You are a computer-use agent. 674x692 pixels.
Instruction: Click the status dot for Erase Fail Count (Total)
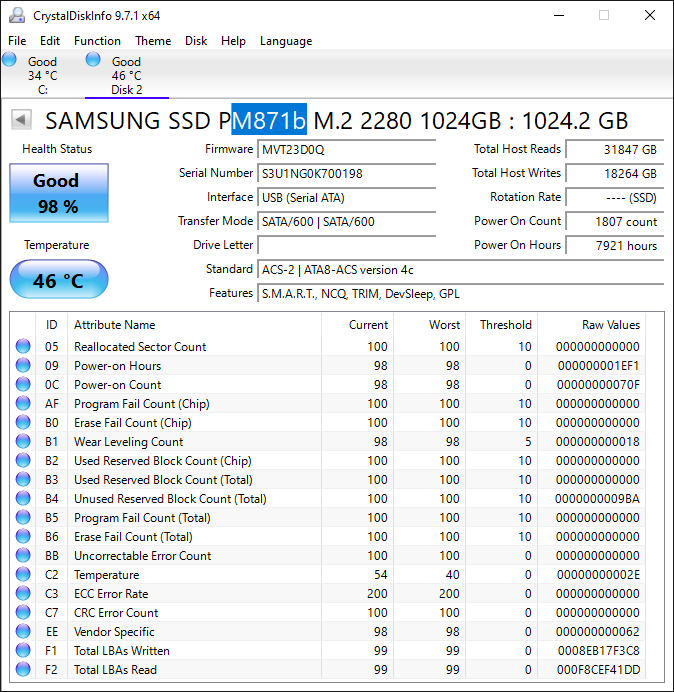(x=23, y=536)
